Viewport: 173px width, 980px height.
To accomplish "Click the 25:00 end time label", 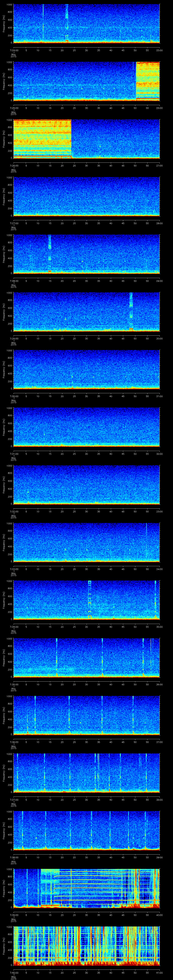I will [x=159, y=50].
